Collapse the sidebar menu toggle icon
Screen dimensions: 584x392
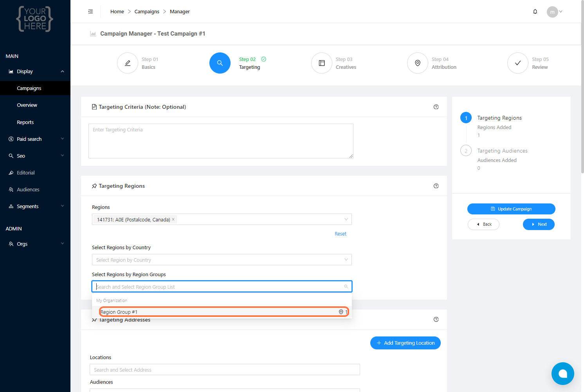[x=90, y=12]
